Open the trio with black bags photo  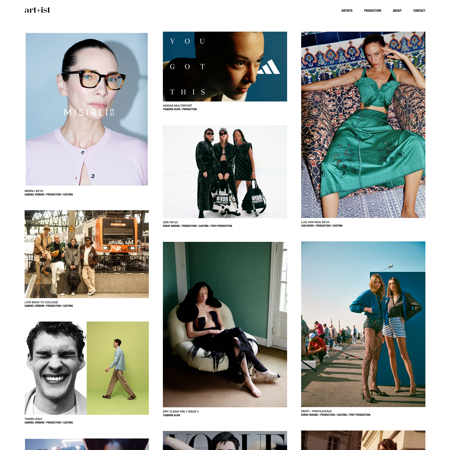[225, 172]
